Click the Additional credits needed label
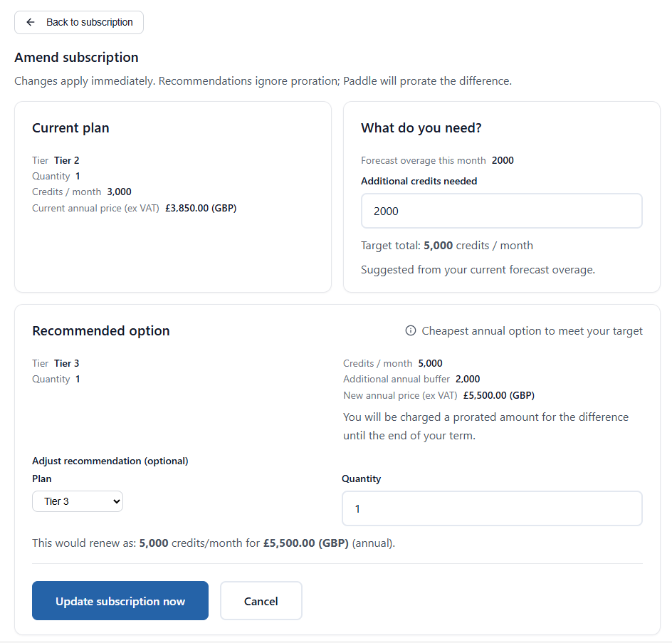This screenshot has height=643, width=672. click(x=419, y=181)
